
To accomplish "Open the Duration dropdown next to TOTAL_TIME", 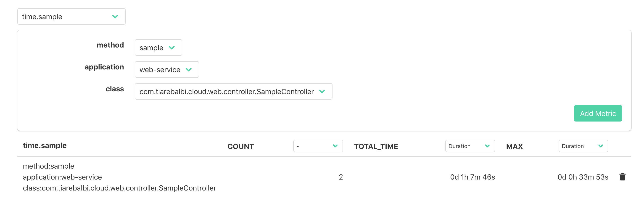I will click(470, 146).
